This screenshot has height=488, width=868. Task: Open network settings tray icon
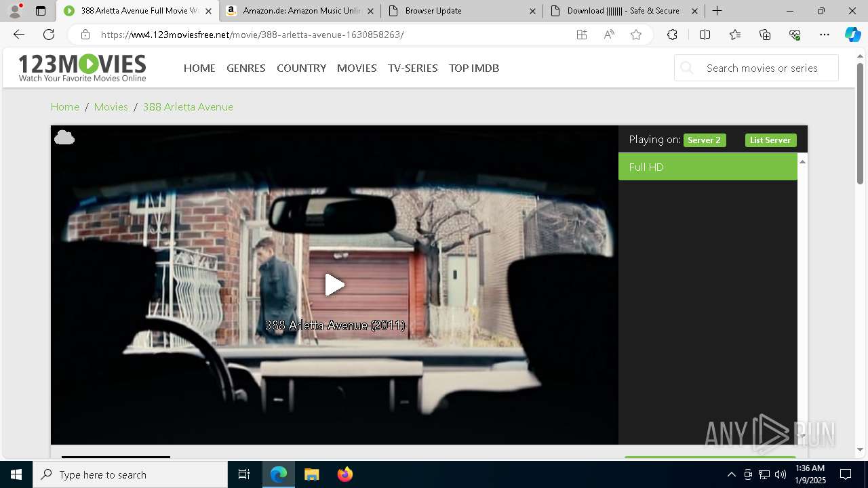click(764, 474)
